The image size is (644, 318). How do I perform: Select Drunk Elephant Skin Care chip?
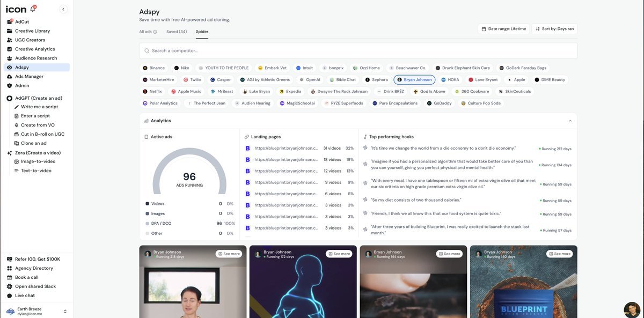click(x=463, y=68)
